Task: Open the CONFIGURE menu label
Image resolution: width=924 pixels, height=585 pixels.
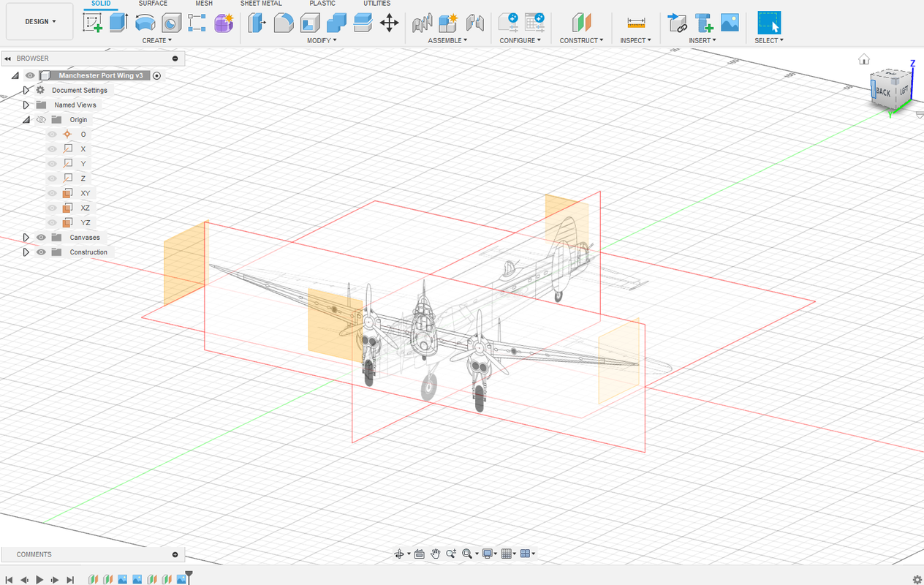Action: pos(520,40)
